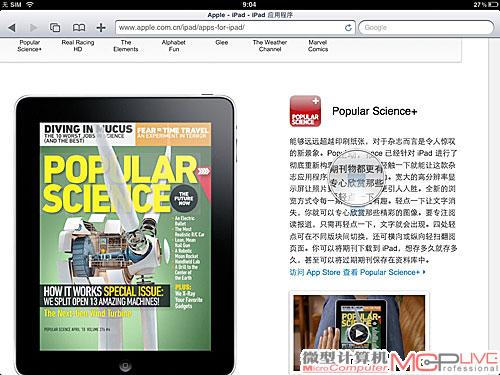Play the Popular Science video

click(x=358, y=333)
